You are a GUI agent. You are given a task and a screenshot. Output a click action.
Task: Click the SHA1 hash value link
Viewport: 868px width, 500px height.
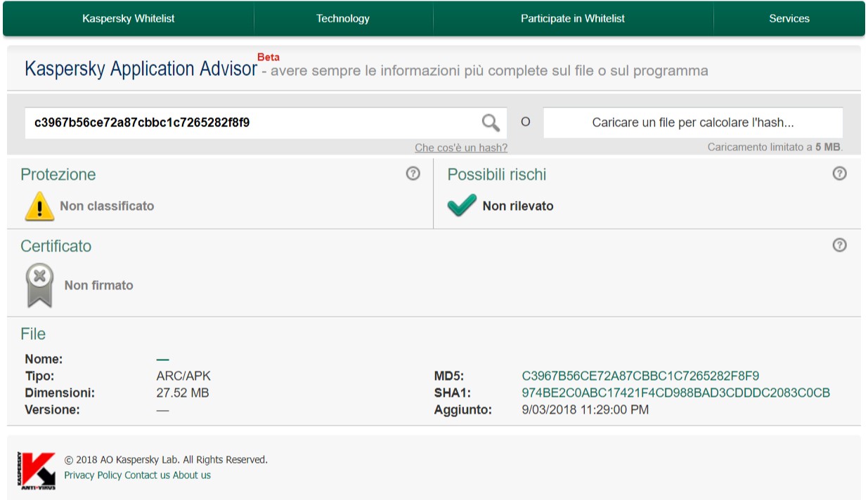click(x=675, y=393)
